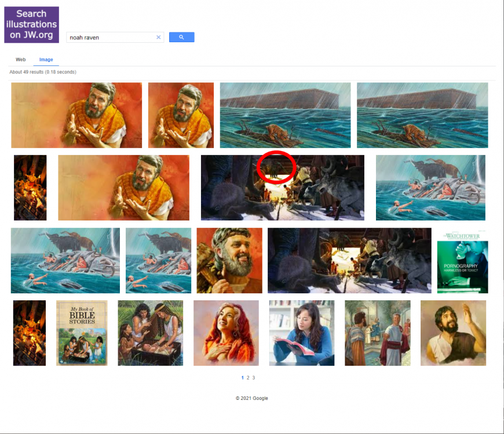Open the baby Moses in basket illustration
504x434 pixels.
150,333
